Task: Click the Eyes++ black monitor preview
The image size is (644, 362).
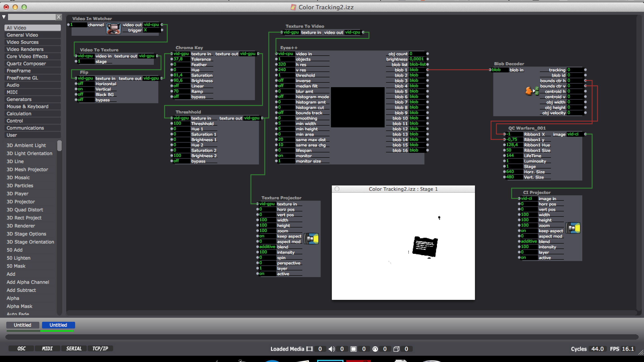Action: tap(358, 107)
